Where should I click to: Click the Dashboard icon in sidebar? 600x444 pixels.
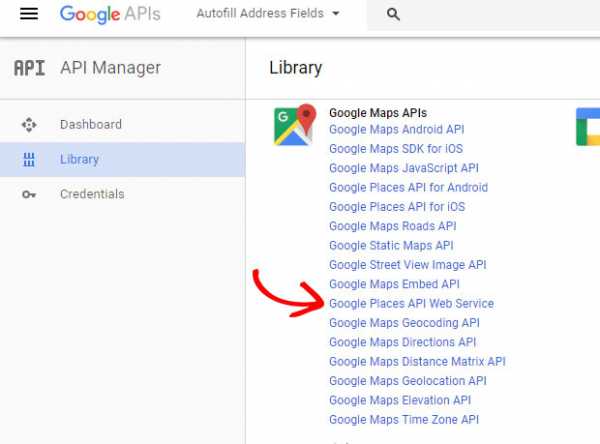[x=29, y=125]
